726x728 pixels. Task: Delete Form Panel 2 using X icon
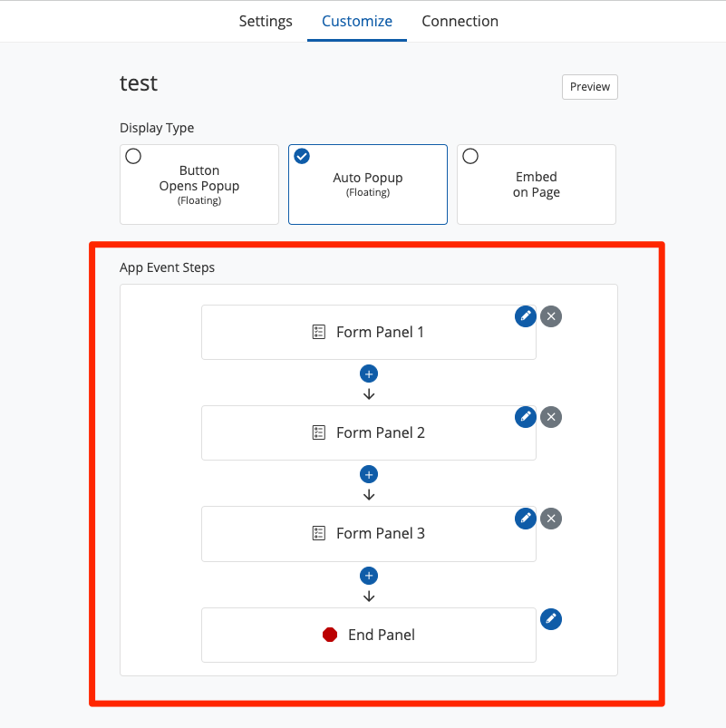coord(551,417)
